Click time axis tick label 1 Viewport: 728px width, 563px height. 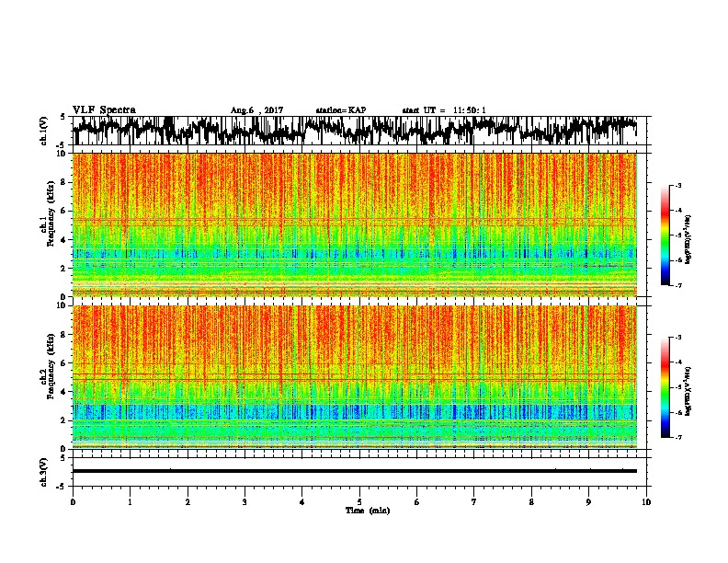(130, 502)
